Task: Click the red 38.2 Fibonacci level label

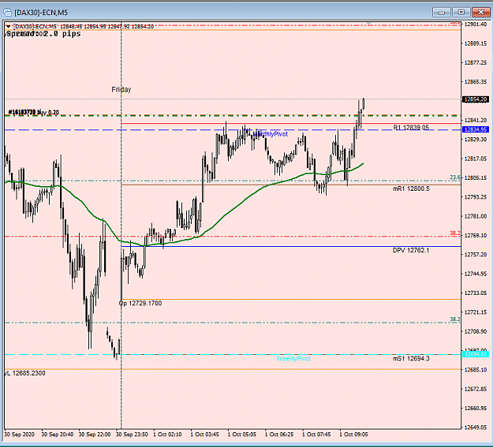Action: (455, 233)
